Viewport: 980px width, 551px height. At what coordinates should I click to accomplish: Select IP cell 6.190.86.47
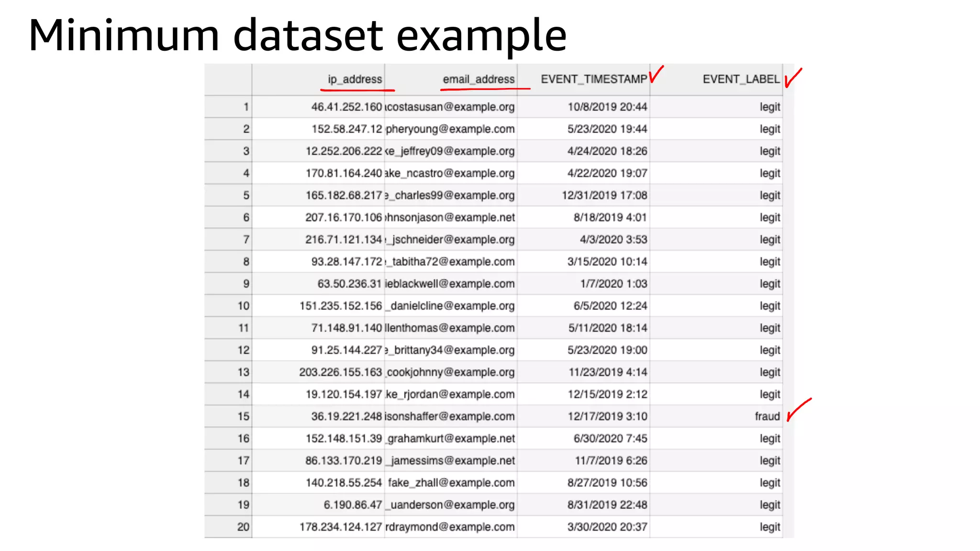point(318,505)
